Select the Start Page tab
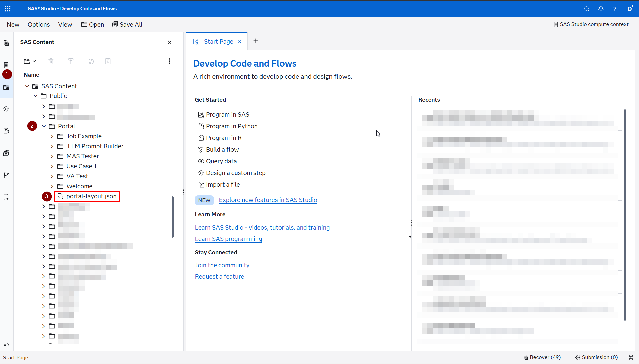The height and width of the screenshot is (364, 639). [218, 42]
